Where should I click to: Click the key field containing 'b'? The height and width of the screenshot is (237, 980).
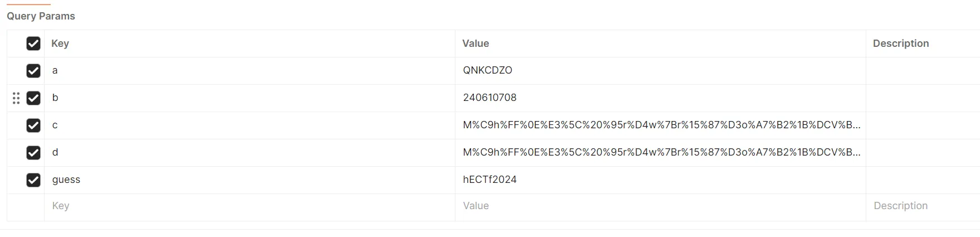(x=55, y=98)
